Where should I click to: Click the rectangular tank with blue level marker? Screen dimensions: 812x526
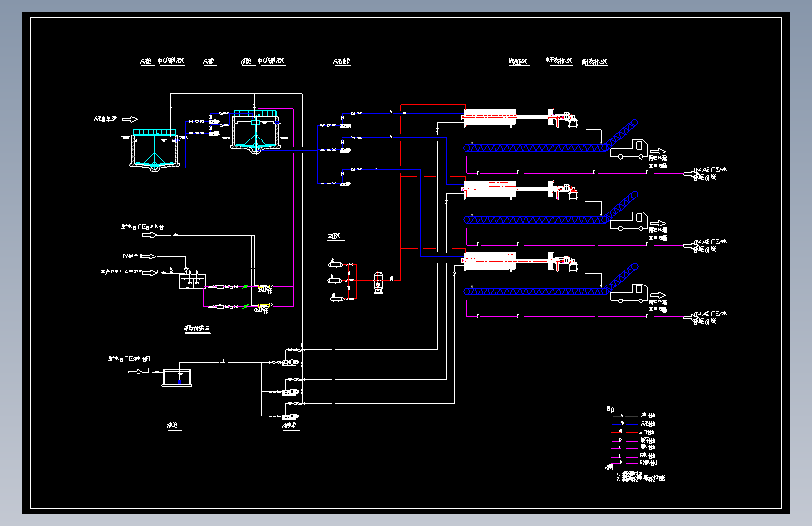177,377
